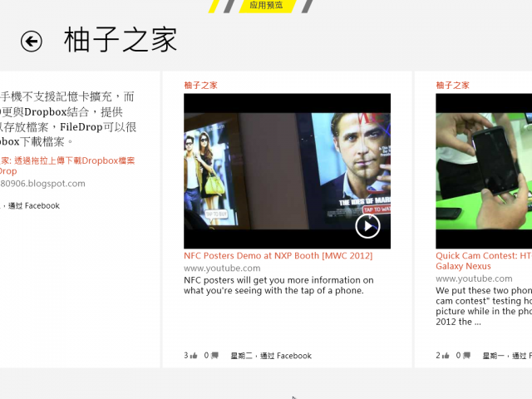The width and height of the screenshot is (532, 399).
Task: Open comments on the Quick Cam post
Action: 463,355
